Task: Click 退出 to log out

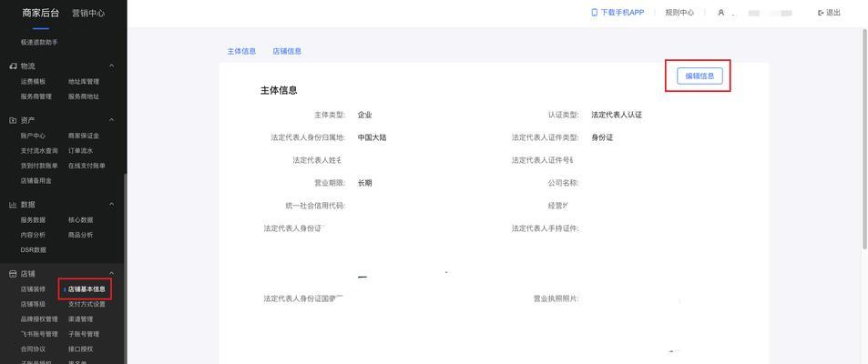Action: tap(833, 12)
